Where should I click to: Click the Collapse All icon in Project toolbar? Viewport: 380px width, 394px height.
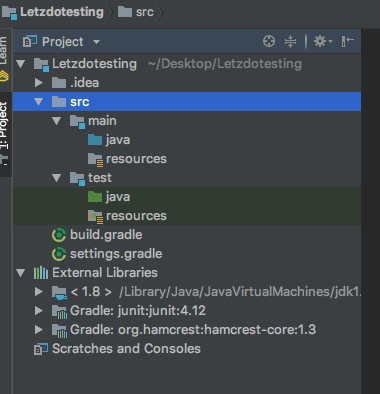click(290, 41)
